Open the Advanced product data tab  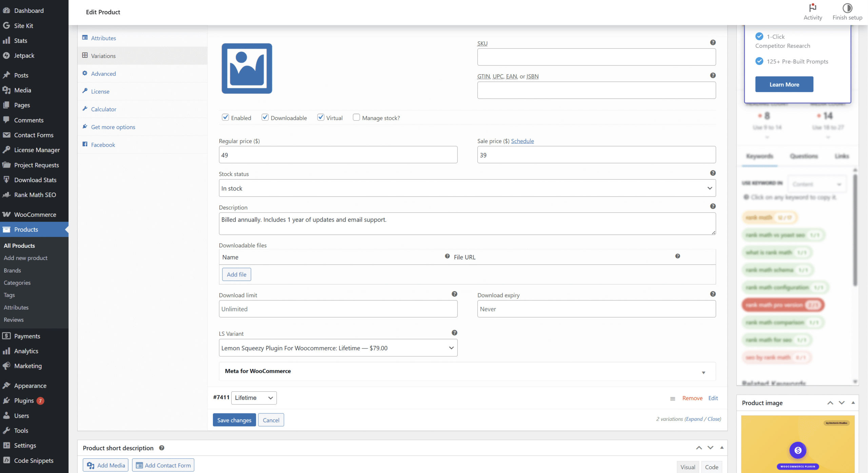103,74
